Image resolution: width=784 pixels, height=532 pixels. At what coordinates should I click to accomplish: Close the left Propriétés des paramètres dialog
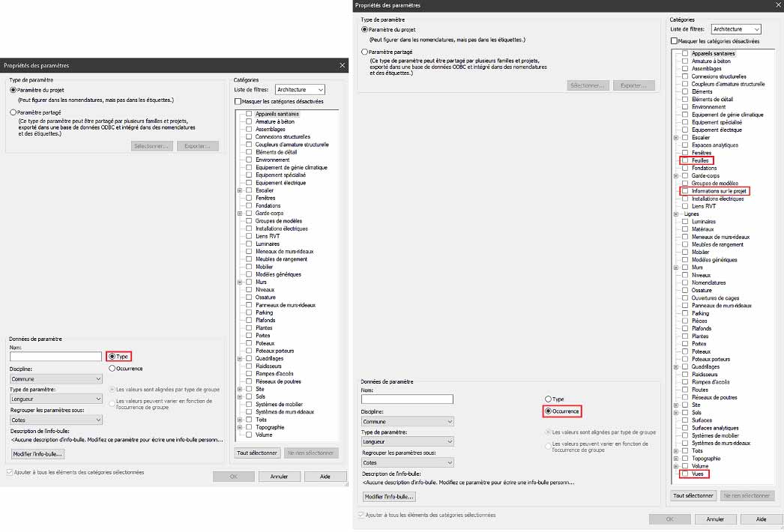(343, 66)
